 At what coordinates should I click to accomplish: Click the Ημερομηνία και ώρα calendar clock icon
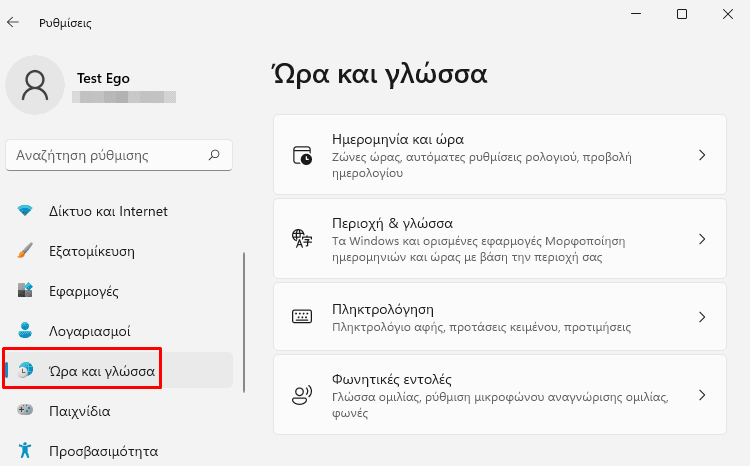click(x=302, y=155)
